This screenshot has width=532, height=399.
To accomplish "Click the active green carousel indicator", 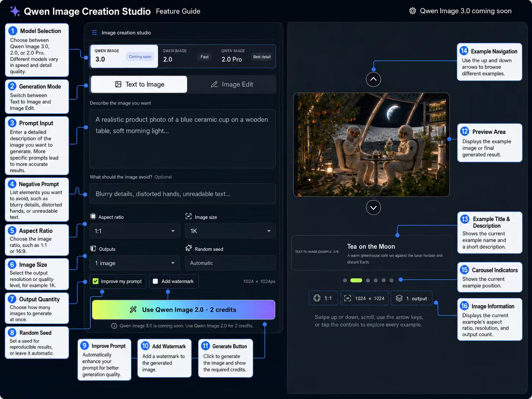I will tap(356, 280).
